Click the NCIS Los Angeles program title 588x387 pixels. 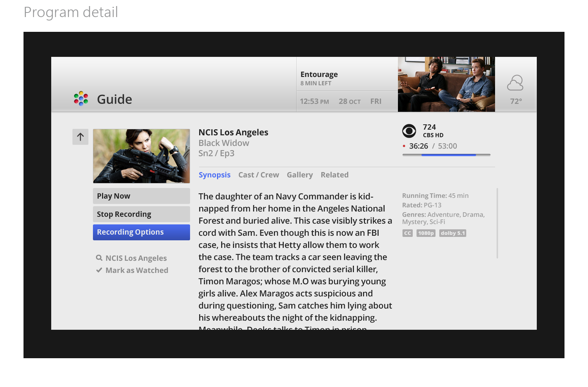[x=233, y=132]
